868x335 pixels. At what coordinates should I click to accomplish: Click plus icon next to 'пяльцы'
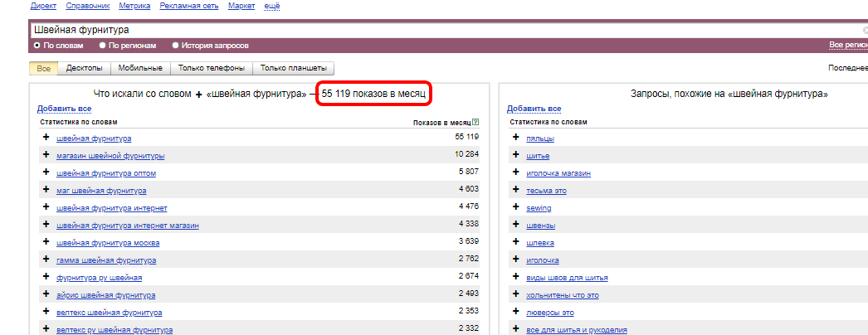pyautogui.click(x=515, y=138)
